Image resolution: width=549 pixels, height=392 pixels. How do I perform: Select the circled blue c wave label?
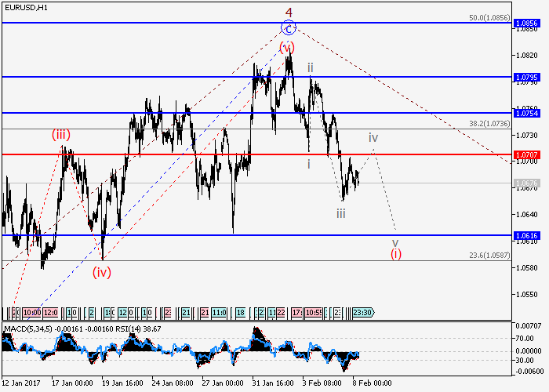pos(289,28)
